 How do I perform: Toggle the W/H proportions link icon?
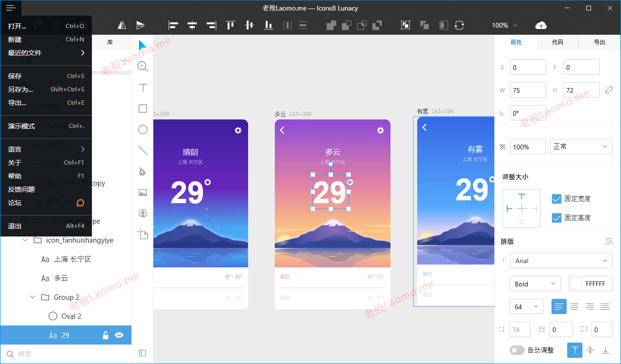tap(609, 90)
